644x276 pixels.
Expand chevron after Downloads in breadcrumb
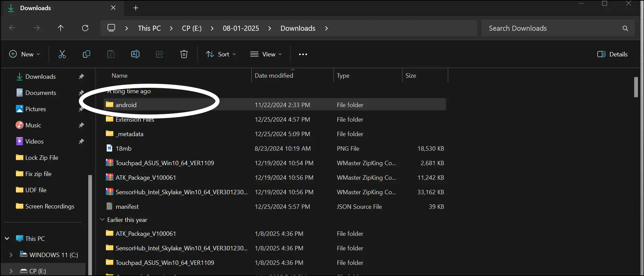click(x=326, y=28)
